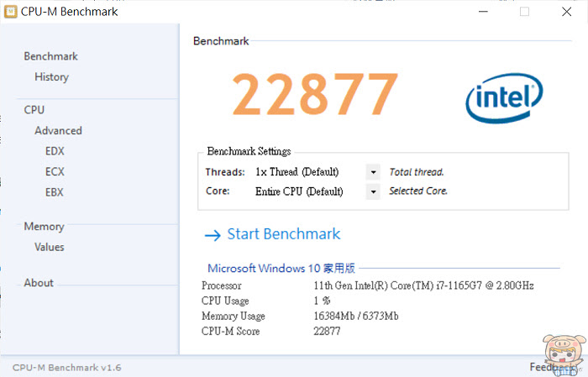Viewport: 588px width, 377px height.
Task: Select the Entire CPU (Default) combo box
Action: pyautogui.click(x=311, y=191)
